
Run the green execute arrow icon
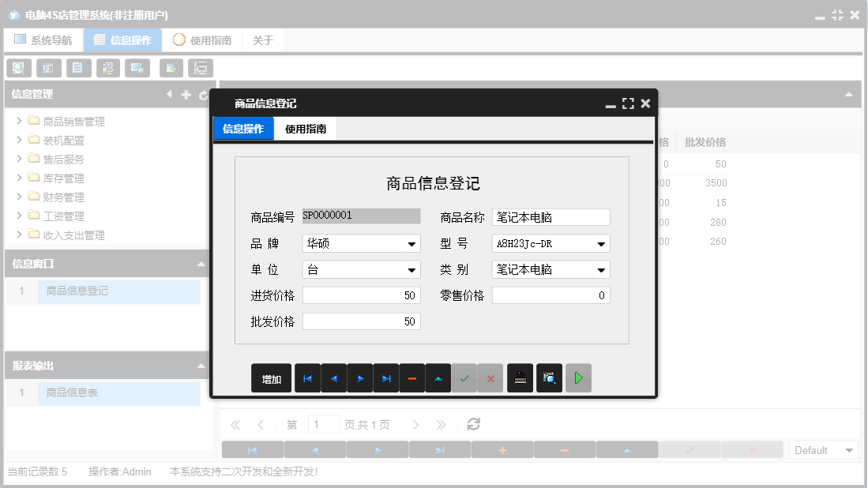coord(577,377)
